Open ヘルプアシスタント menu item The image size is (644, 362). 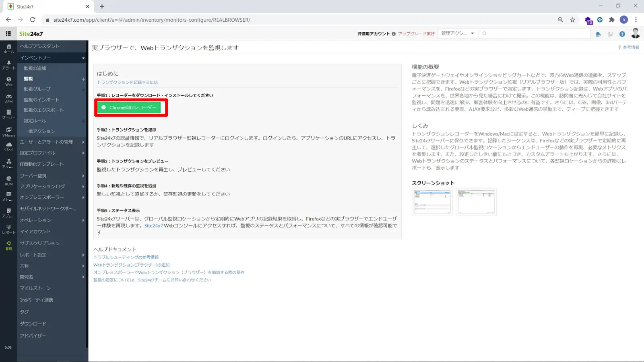(39, 46)
